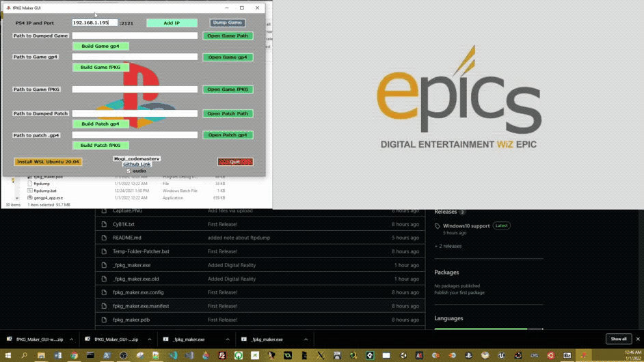
Task: Collapse the Explorer navigation tree arrow
Action: tap(17, 198)
